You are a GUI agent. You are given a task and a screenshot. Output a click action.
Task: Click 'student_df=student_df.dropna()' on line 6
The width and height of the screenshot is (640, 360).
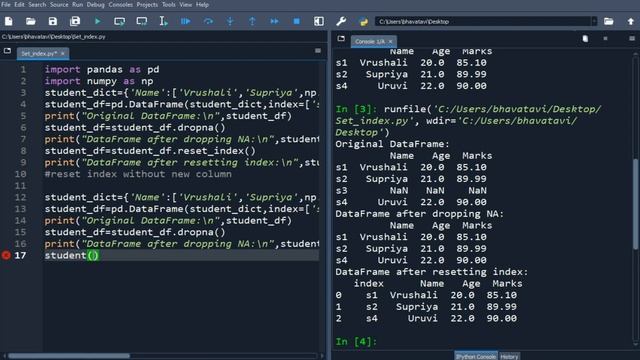tap(135, 128)
